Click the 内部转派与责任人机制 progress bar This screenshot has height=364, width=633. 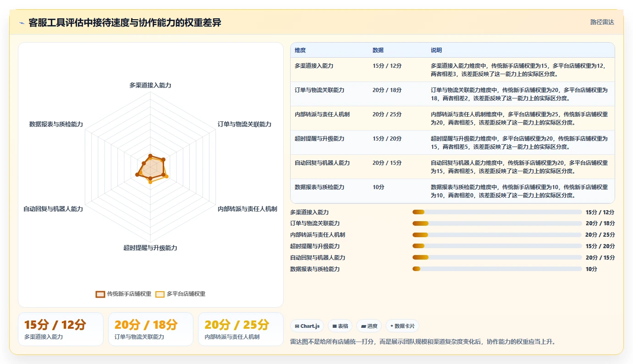click(x=497, y=235)
